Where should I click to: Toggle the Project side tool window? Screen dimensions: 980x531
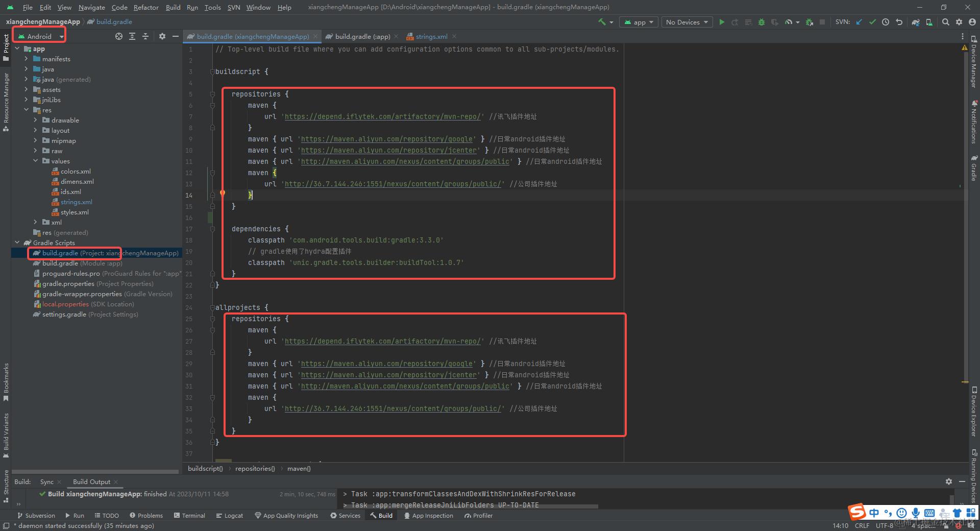6,47
